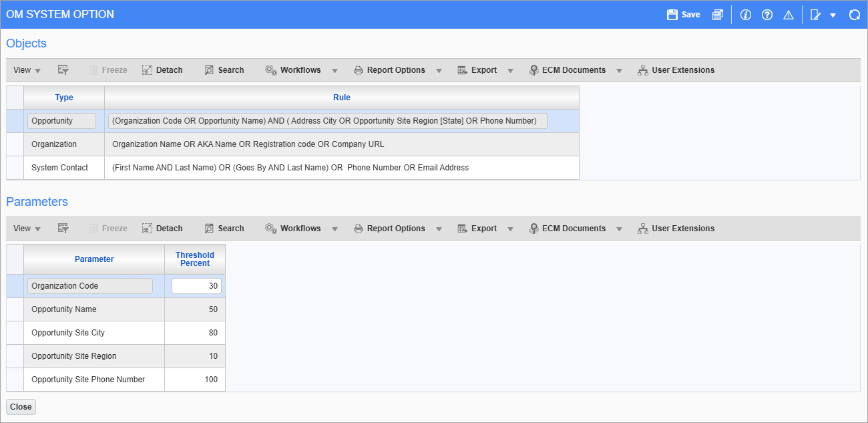Open the page information icon in the header
Viewport: 868px width, 423px height.
pos(746,14)
